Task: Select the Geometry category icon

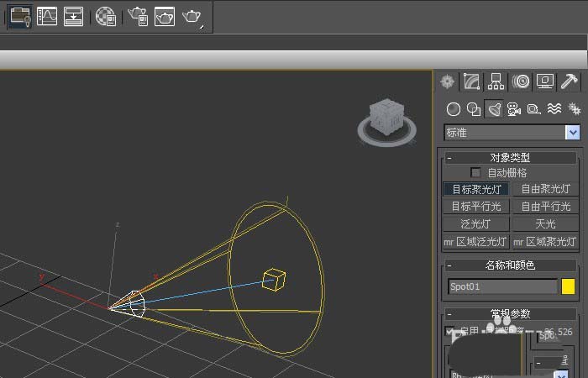Action: point(454,109)
